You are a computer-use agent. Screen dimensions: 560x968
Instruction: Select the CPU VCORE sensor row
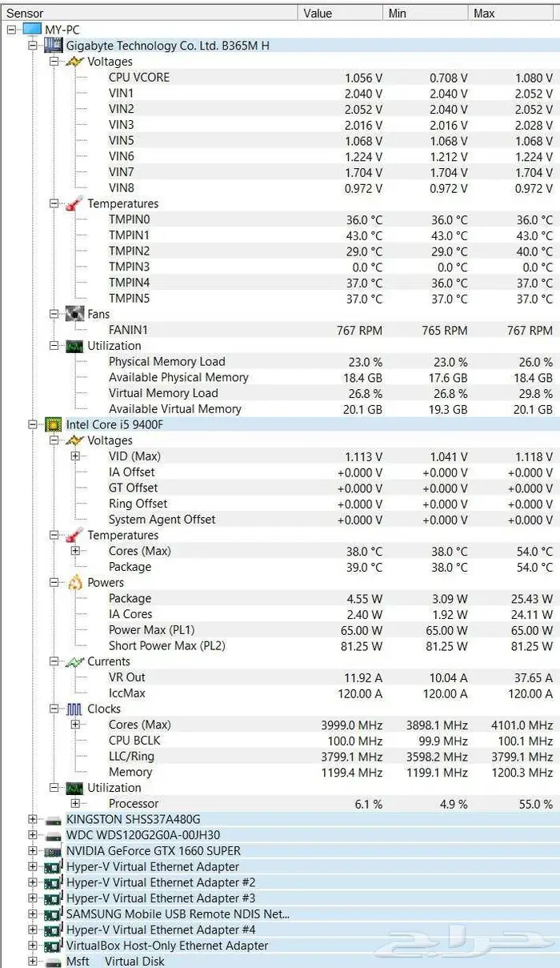point(139,78)
